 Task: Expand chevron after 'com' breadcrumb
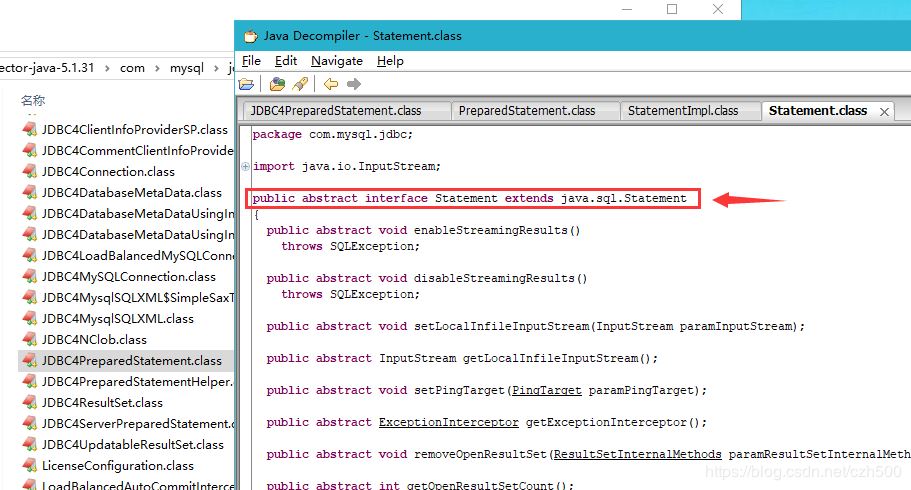point(157,69)
